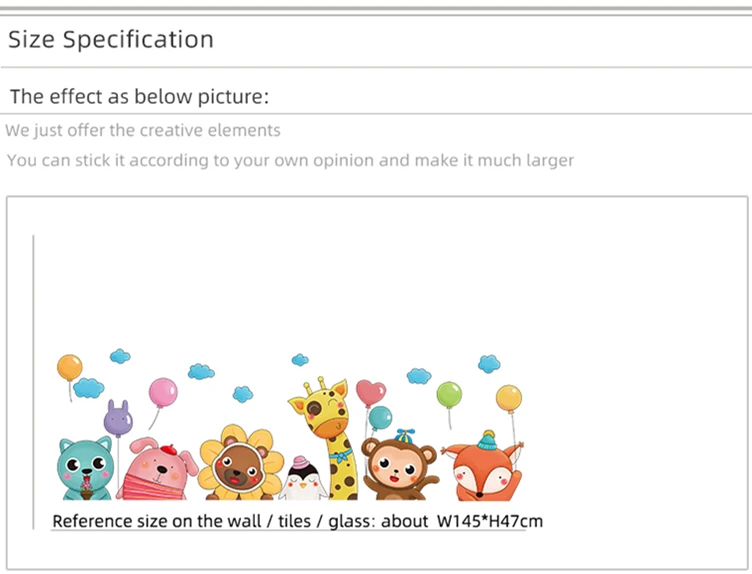Viewport: 752px width, 574px height.
Task: Click the red heart-shaped balloon
Action: click(x=370, y=391)
